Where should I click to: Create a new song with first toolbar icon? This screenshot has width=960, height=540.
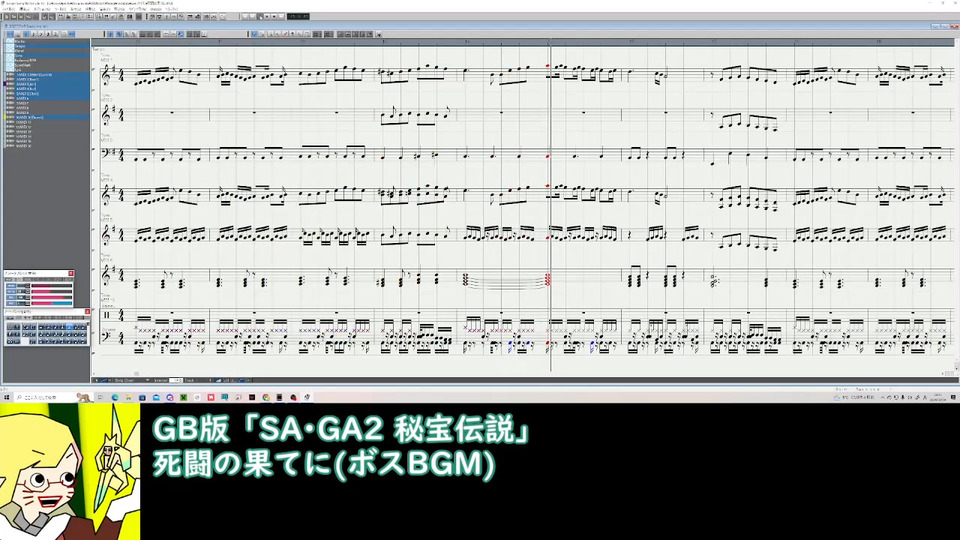coord(7,17)
